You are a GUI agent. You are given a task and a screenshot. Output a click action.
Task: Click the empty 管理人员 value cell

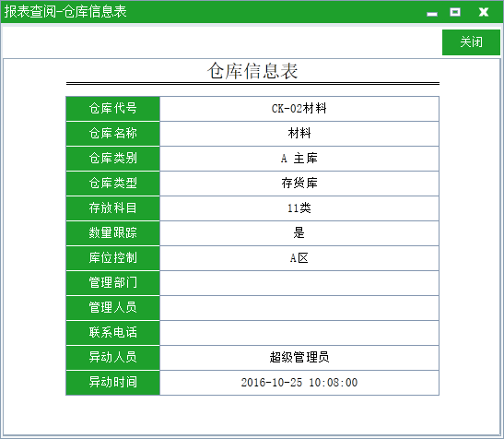tap(299, 308)
